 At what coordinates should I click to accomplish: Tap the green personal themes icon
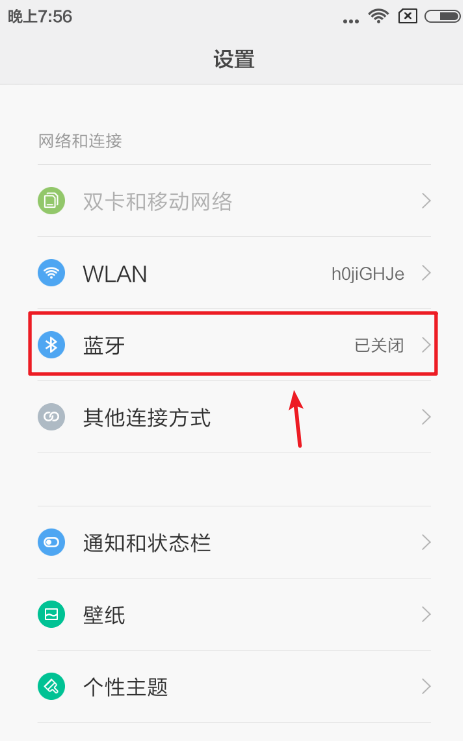[51, 686]
